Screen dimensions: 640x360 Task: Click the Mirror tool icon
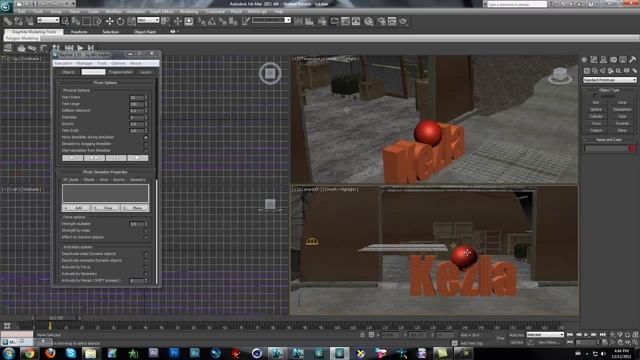tap(298, 21)
